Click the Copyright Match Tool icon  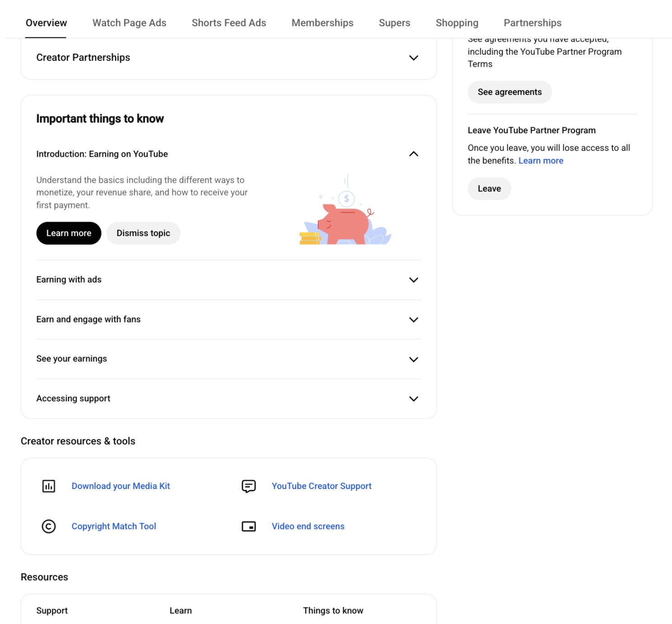tap(49, 526)
